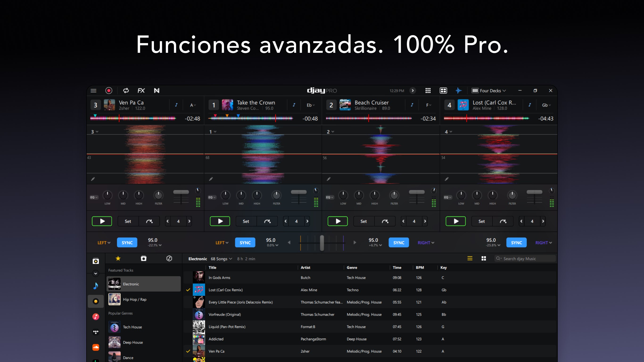Open the sampler grid icon
The image size is (644, 362).
(x=428, y=90)
